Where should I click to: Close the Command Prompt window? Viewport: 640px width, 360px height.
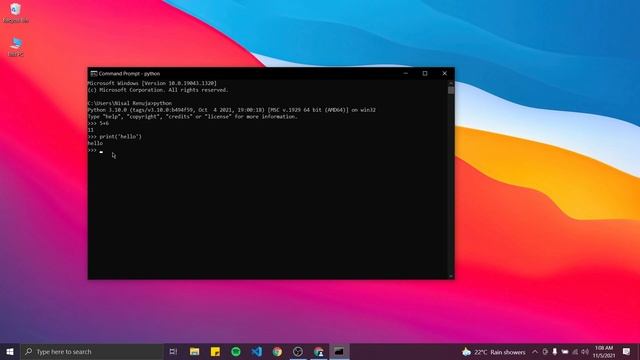tap(444, 73)
